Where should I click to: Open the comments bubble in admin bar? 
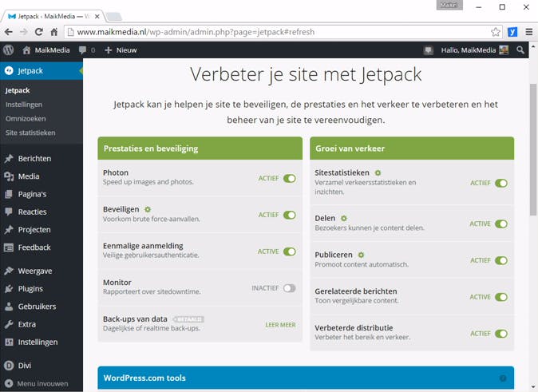click(83, 50)
